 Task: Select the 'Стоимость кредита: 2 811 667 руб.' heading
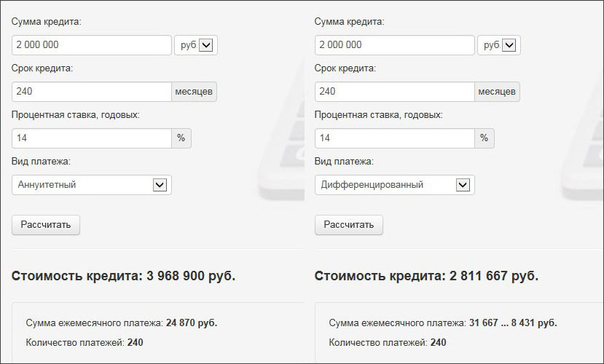click(x=426, y=277)
